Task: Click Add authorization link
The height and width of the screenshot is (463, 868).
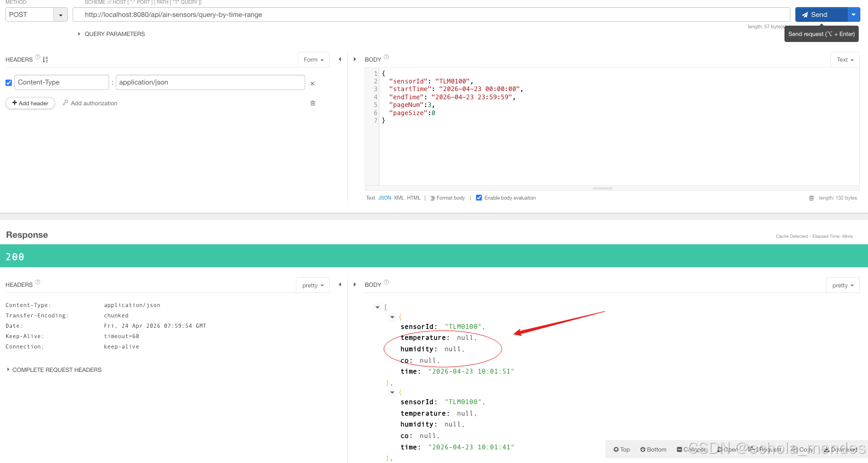Action: click(x=90, y=103)
